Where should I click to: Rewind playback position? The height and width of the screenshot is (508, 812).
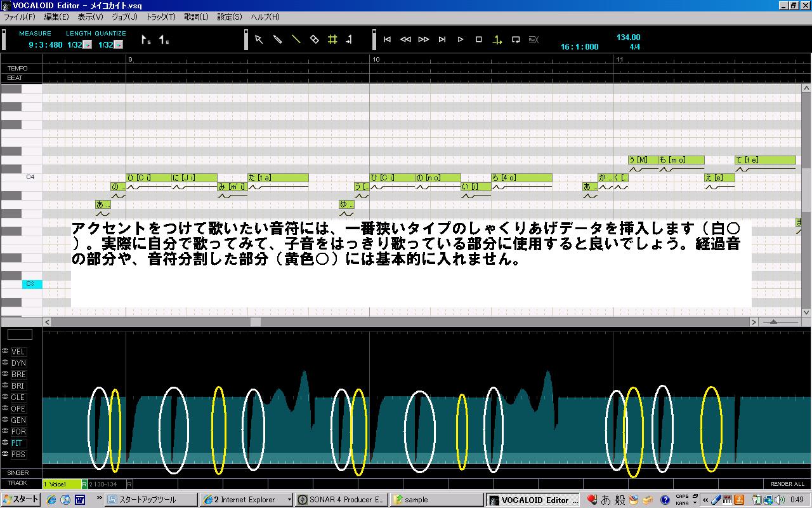click(x=406, y=39)
